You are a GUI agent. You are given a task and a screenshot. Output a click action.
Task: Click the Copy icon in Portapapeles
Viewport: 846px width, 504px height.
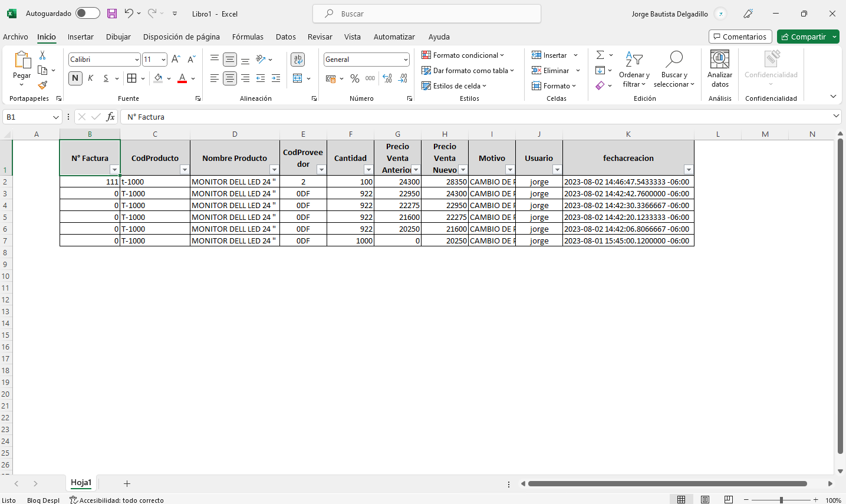coord(42,70)
